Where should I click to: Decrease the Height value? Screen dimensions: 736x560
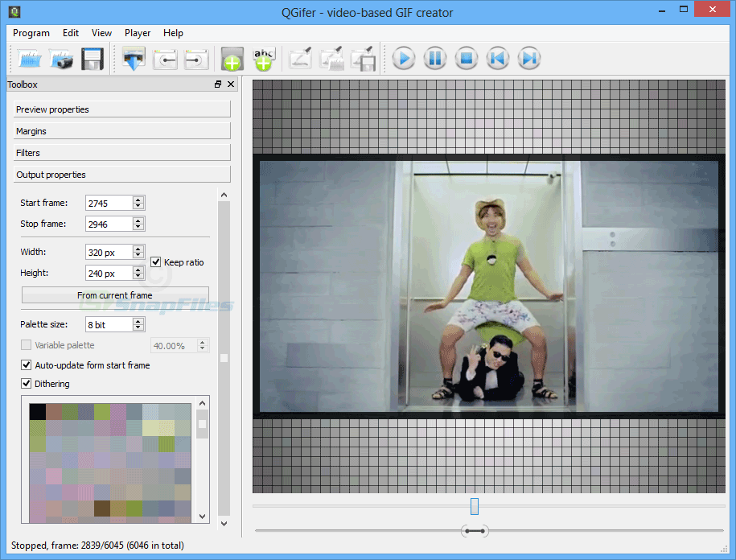138,276
